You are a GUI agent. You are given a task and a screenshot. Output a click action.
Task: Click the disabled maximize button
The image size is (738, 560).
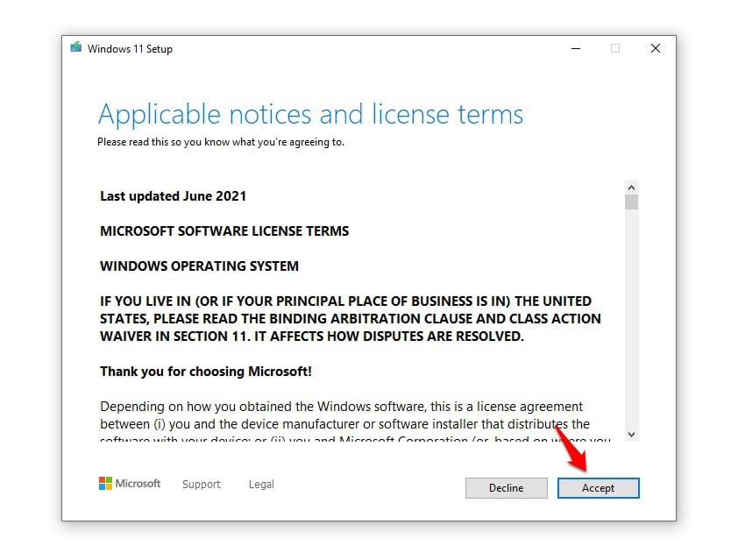[x=615, y=48]
